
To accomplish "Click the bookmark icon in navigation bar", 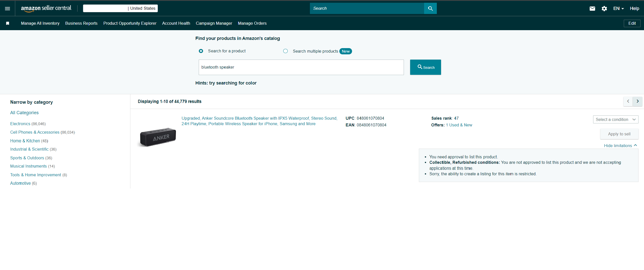I will point(8,23).
